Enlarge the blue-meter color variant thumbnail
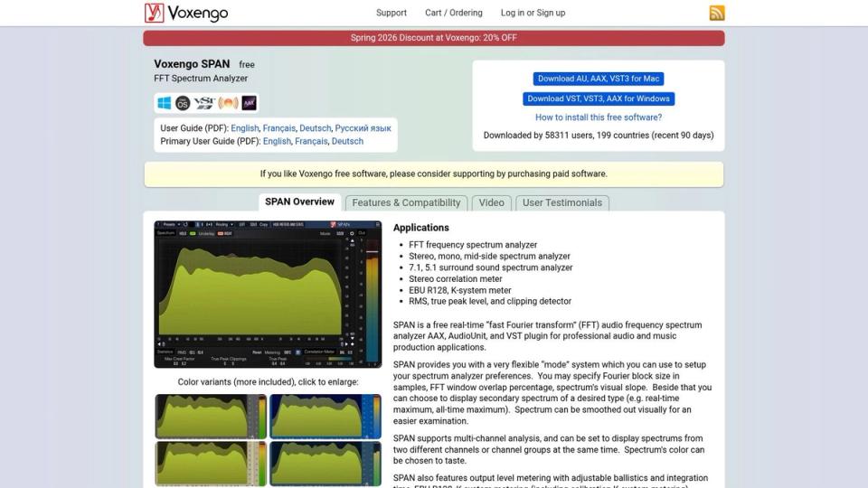The width and height of the screenshot is (868, 488). click(x=325, y=416)
